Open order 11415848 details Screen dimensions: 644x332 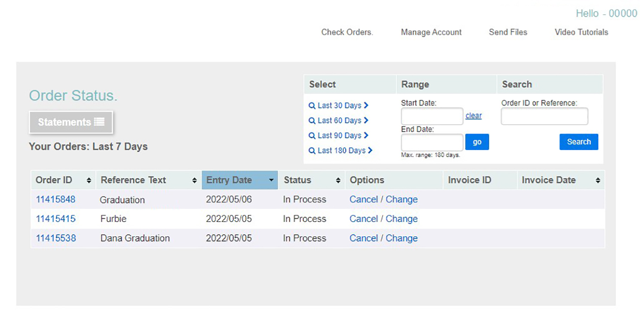coord(55,199)
